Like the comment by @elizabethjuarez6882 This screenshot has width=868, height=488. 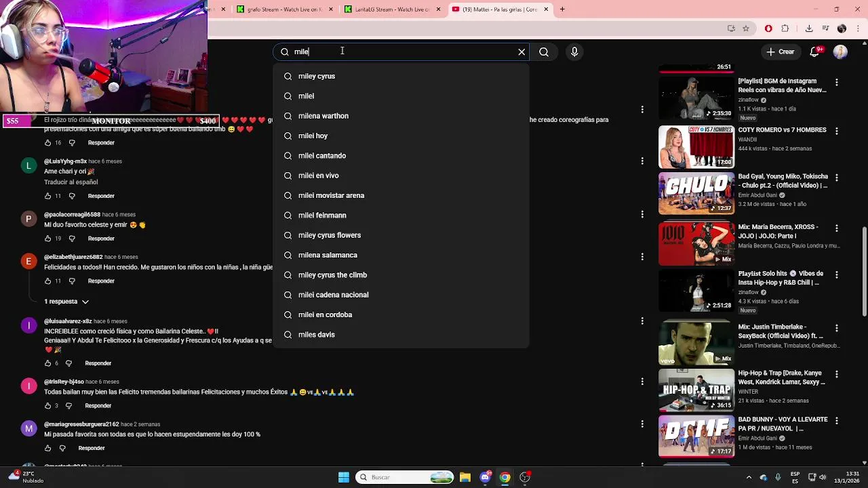tap(47, 281)
